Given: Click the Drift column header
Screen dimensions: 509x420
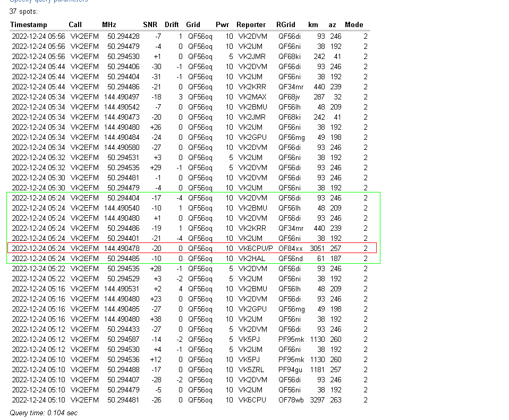Looking at the screenshot, I should tap(172, 24).
